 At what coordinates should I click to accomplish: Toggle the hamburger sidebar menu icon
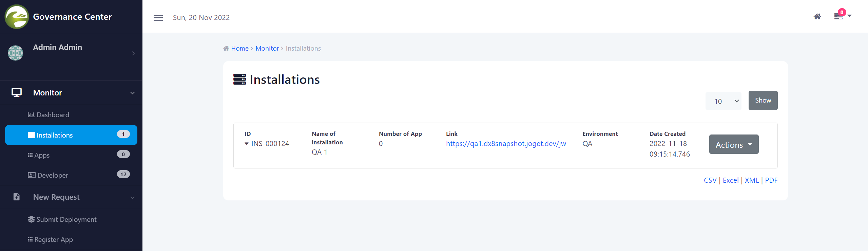158,18
